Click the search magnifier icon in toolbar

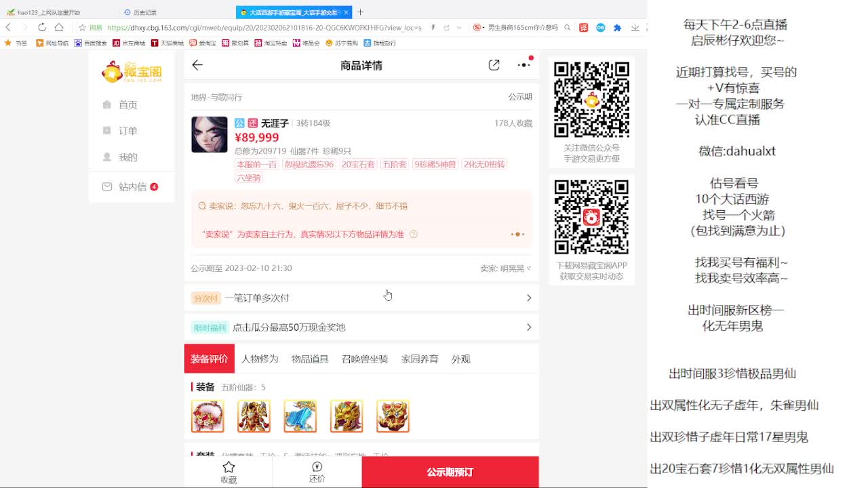[x=568, y=28]
